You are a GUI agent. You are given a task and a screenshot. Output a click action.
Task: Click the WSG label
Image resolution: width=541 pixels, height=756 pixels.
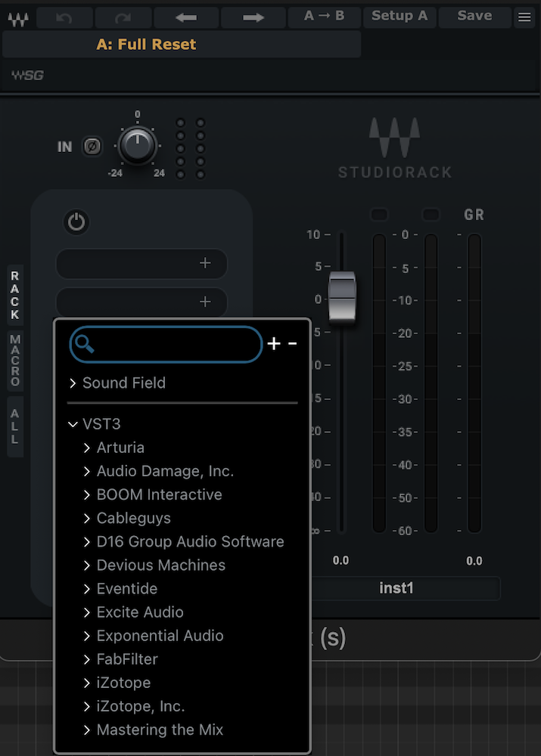point(27,75)
